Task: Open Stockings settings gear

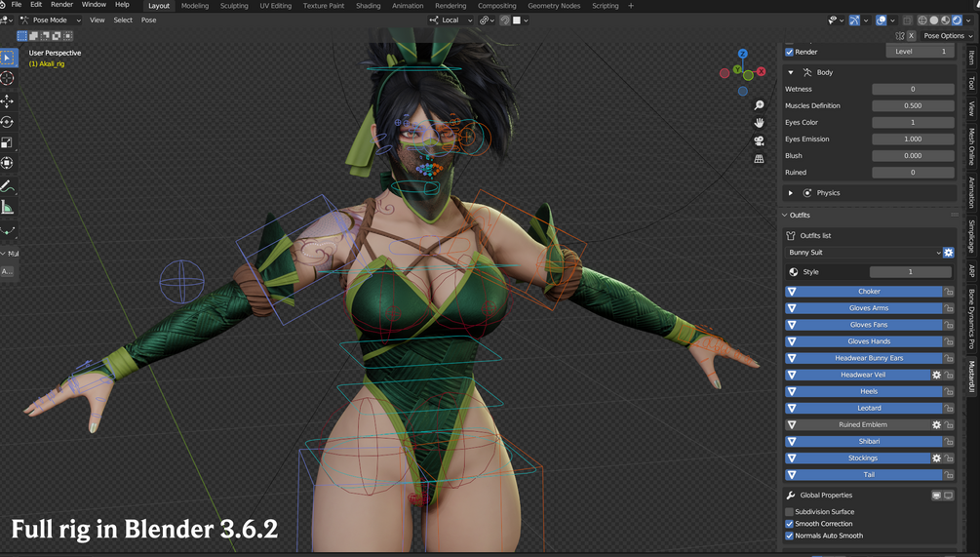Action: click(x=936, y=458)
